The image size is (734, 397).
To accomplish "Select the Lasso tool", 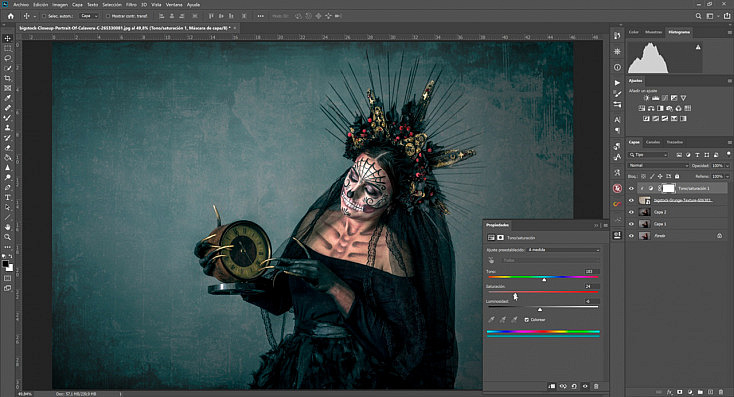I will (7, 58).
